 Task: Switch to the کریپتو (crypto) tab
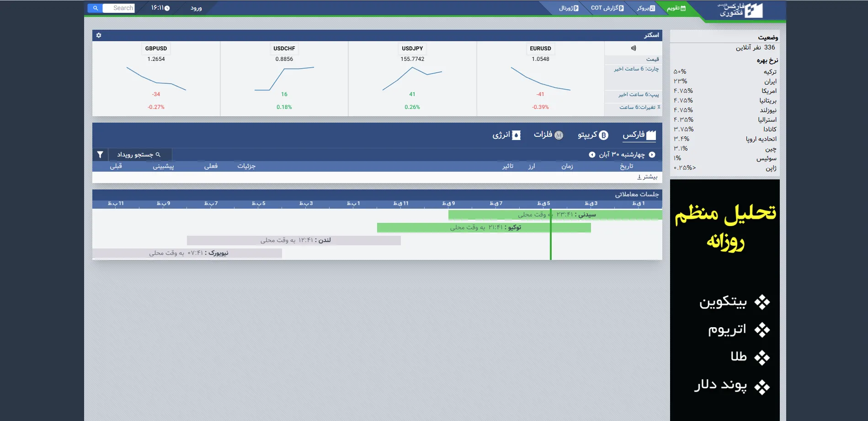592,135
